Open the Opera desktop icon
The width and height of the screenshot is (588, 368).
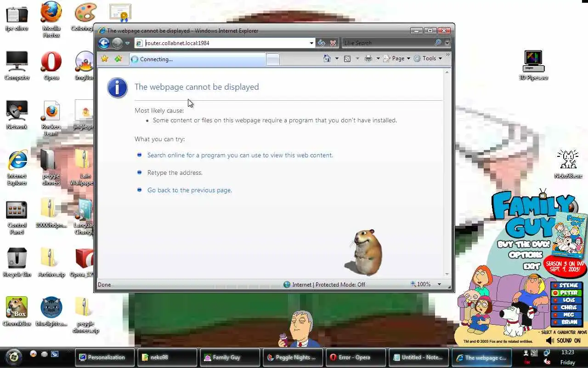tap(51, 65)
